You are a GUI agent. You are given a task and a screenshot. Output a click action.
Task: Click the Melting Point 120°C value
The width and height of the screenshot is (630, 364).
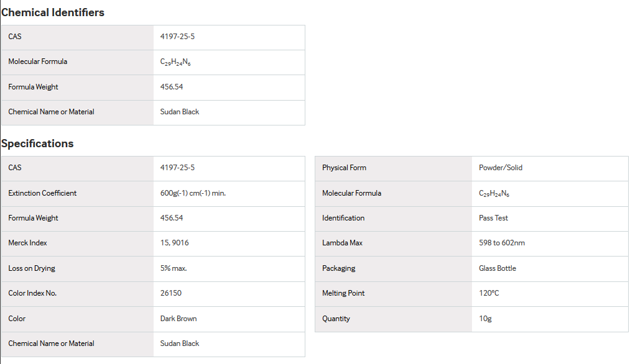point(489,293)
